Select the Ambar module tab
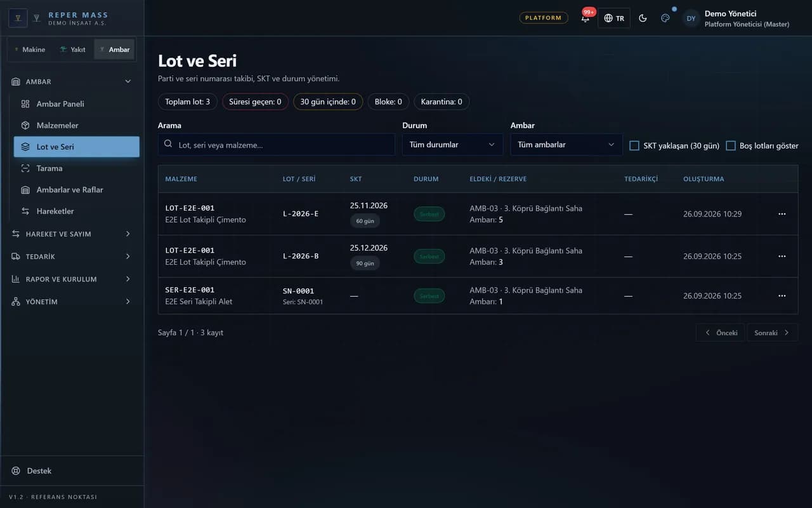Screen dimensions: 812x508 coord(114,50)
